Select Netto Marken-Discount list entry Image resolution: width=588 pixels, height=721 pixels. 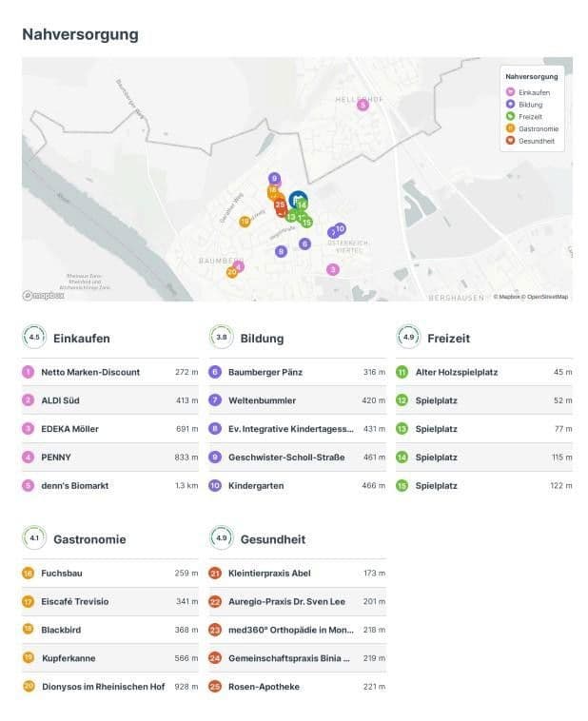coord(90,372)
